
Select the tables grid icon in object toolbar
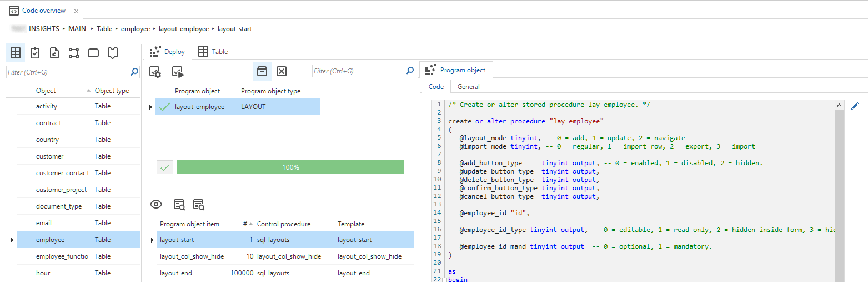(x=16, y=53)
